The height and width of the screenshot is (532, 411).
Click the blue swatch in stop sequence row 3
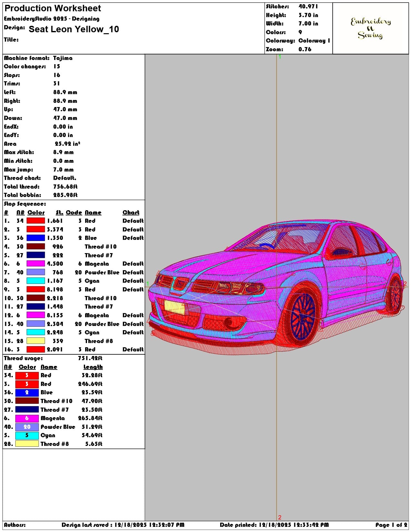pos(35,238)
